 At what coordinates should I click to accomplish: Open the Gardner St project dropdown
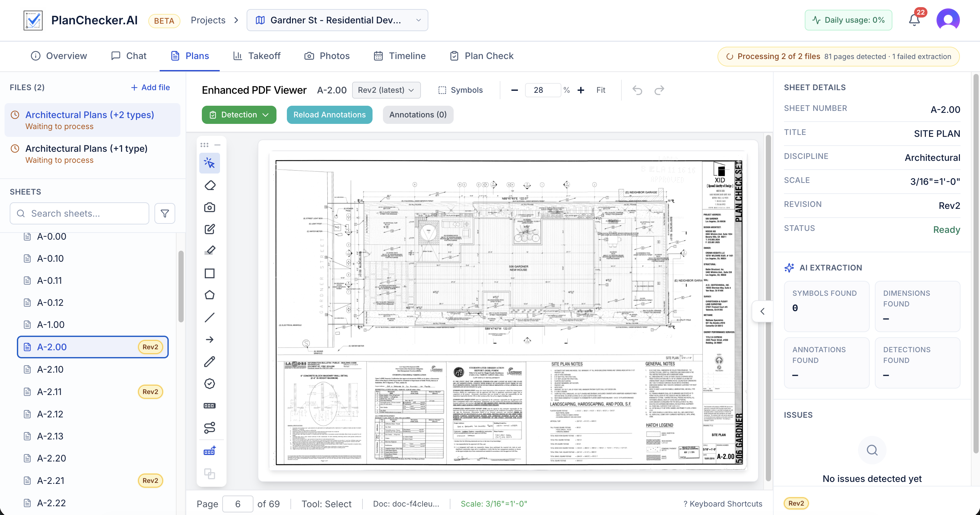pyautogui.click(x=337, y=20)
